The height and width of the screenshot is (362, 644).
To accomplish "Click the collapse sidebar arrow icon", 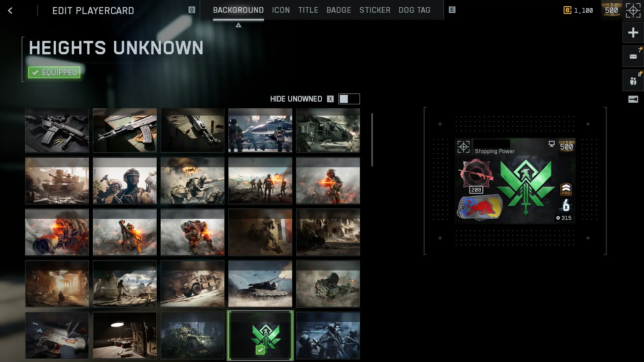I will [633, 99].
